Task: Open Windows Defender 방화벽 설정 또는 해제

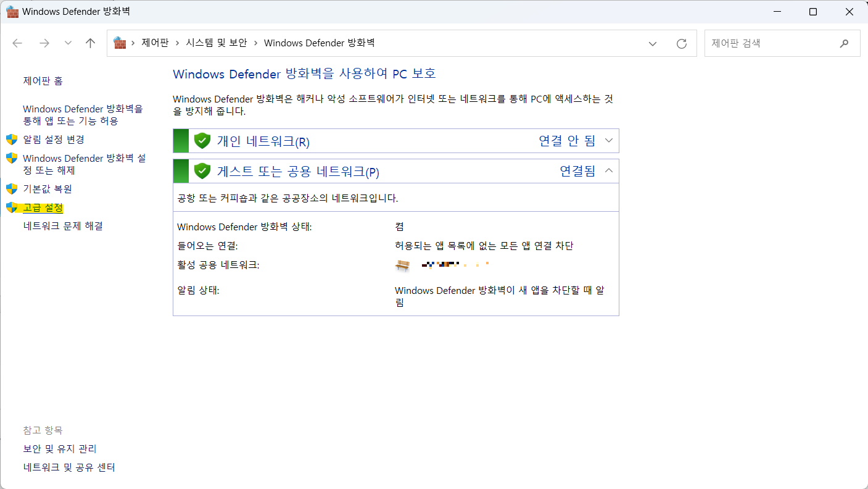Action: 85,164
